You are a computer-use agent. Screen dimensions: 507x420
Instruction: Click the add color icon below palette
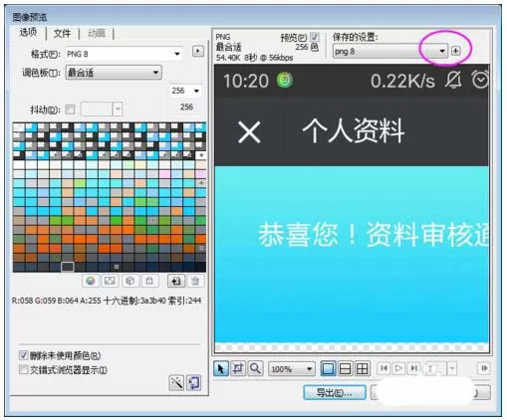pyautogui.click(x=176, y=281)
